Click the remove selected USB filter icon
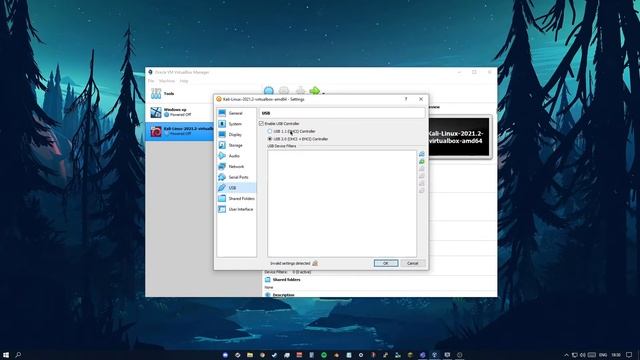640x360 pixels. tap(422, 176)
